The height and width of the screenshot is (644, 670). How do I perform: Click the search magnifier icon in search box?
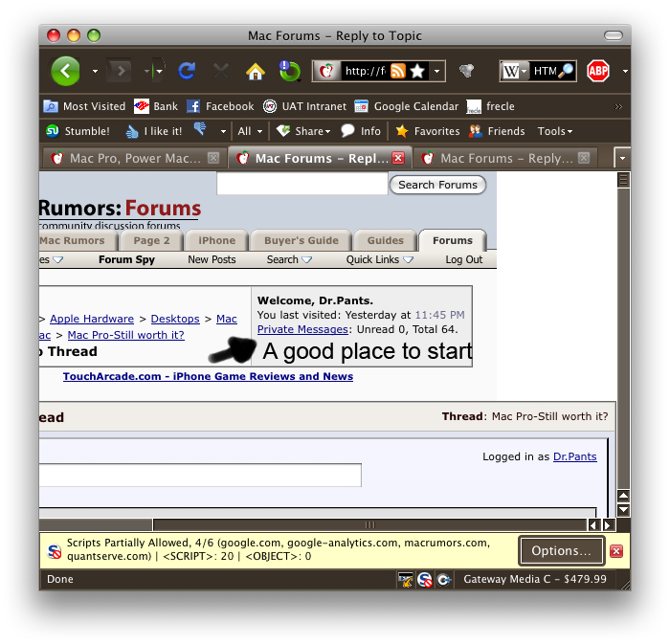[566, 71]
